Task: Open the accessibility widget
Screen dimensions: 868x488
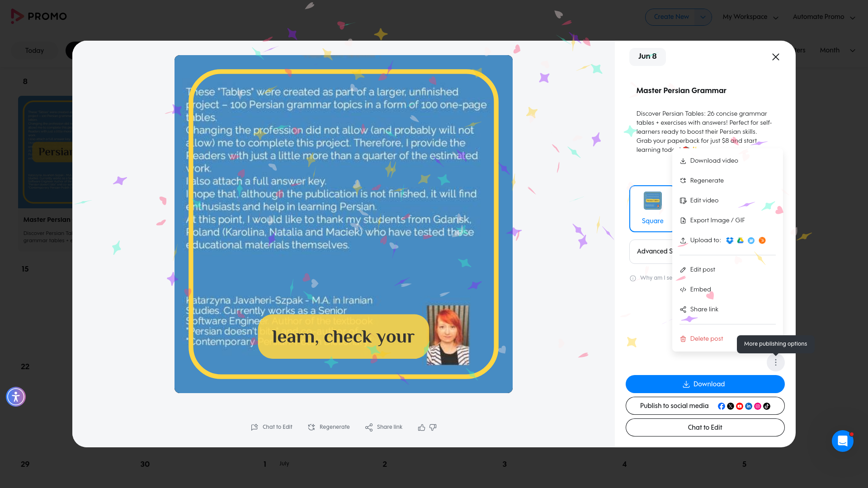Action: pos(16,397)
